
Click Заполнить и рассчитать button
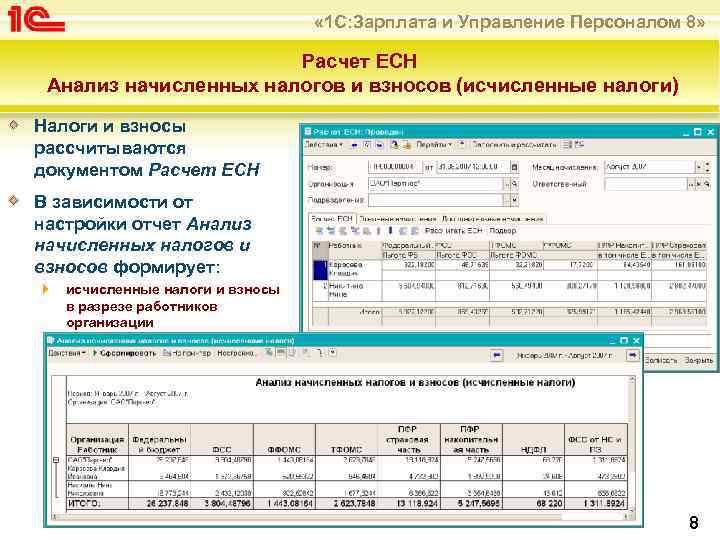click(514, 145)
